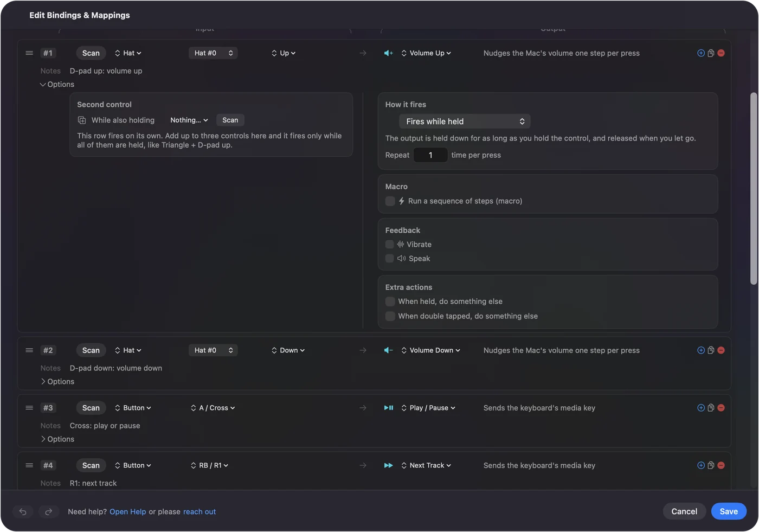Open the Down direction dropdown in row #2

click(x=288, y=350)
